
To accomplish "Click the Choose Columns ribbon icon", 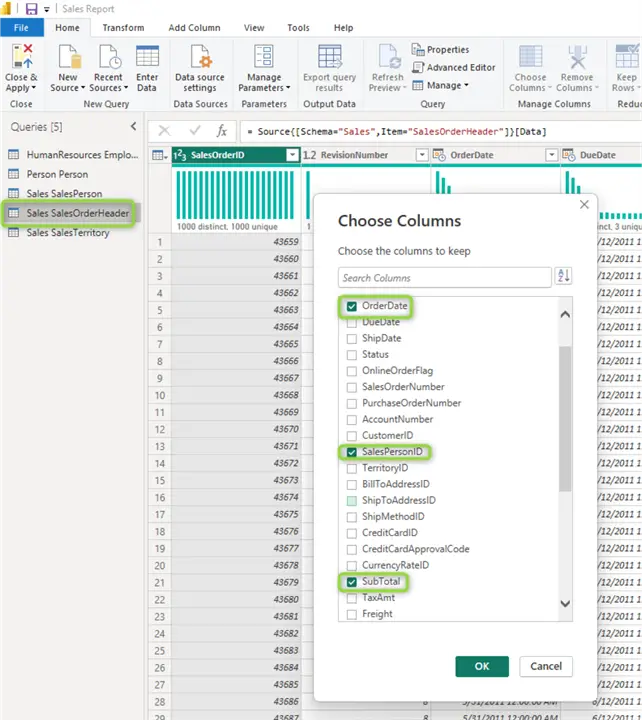I will pyautogui.click(x=530, y=57).
